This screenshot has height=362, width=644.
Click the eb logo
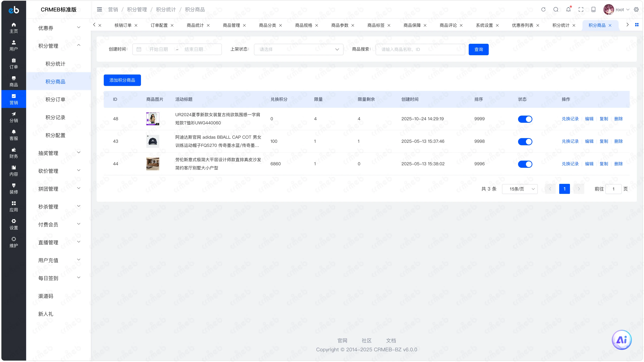[x=14, y=10]
